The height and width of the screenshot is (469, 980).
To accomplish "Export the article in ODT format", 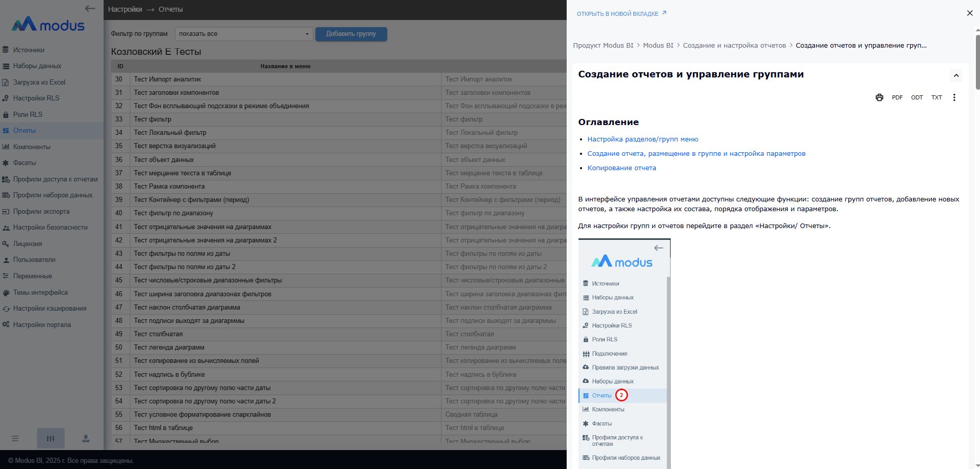I will coord(916,97).
